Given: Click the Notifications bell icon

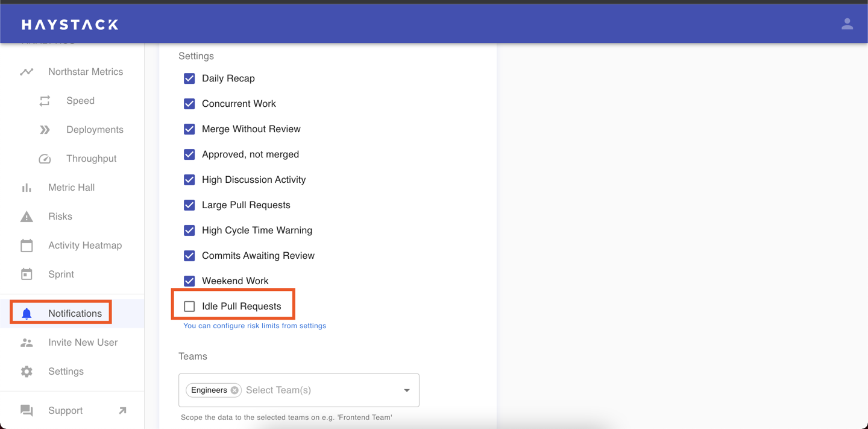Looking at the screenshot, I should click(x=27, y=314).
